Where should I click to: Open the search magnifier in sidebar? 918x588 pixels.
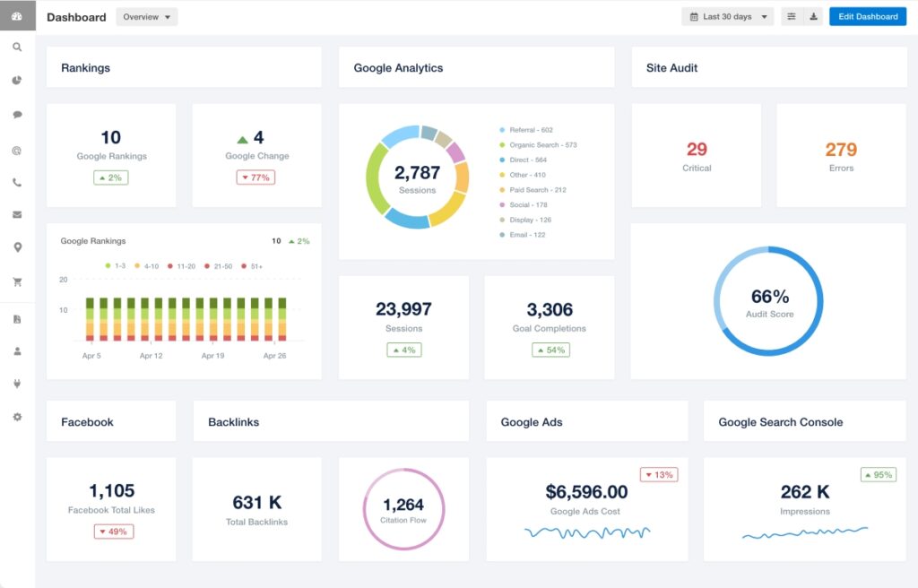point(17,47)
